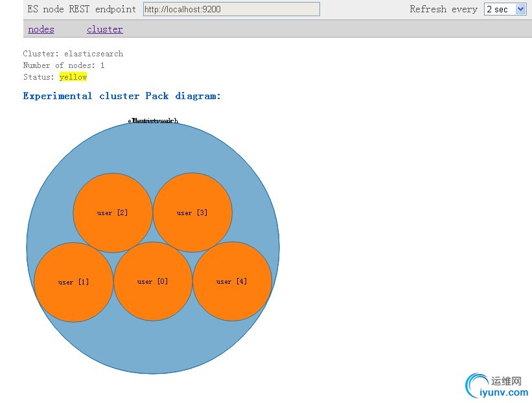Click the yellow status indicator

coord(73,77)
